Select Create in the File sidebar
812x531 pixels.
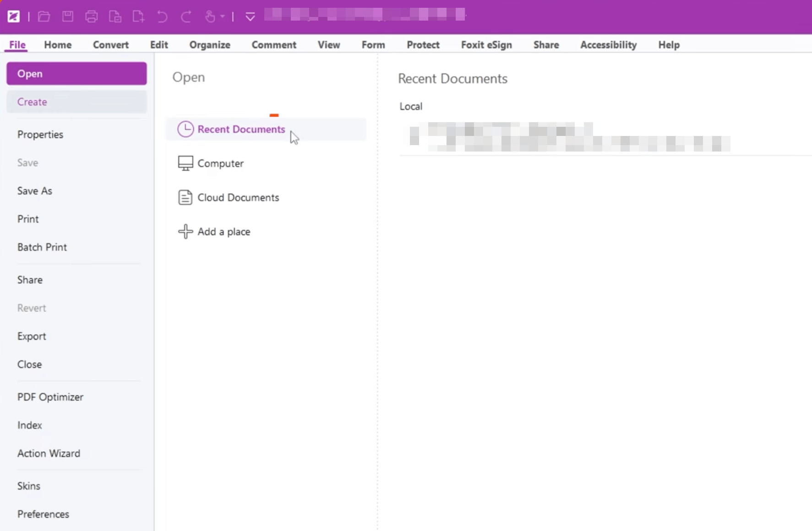pos(76,102)
